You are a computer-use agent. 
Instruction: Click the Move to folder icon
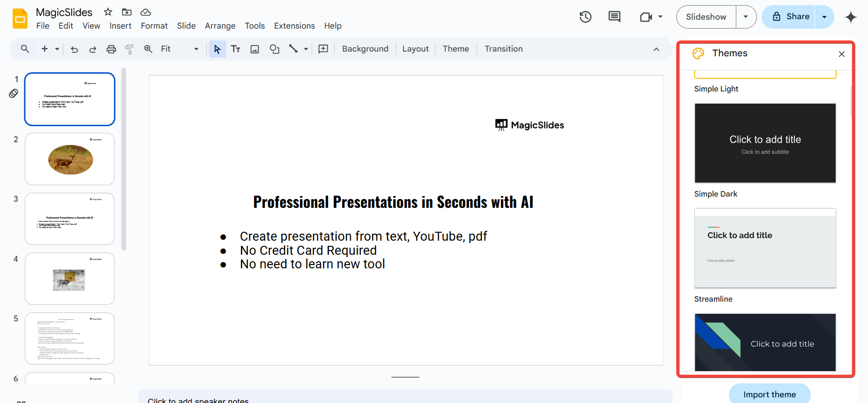click(x=127, y=12)
